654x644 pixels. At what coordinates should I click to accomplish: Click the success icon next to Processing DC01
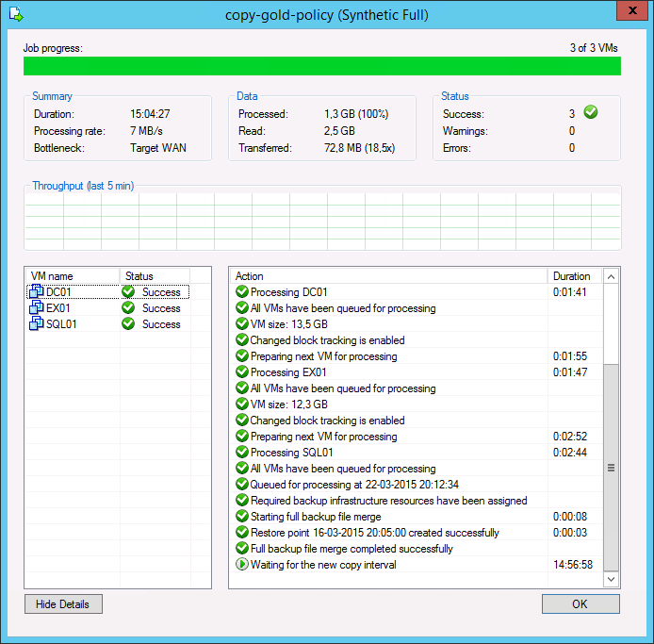[242, 292]
